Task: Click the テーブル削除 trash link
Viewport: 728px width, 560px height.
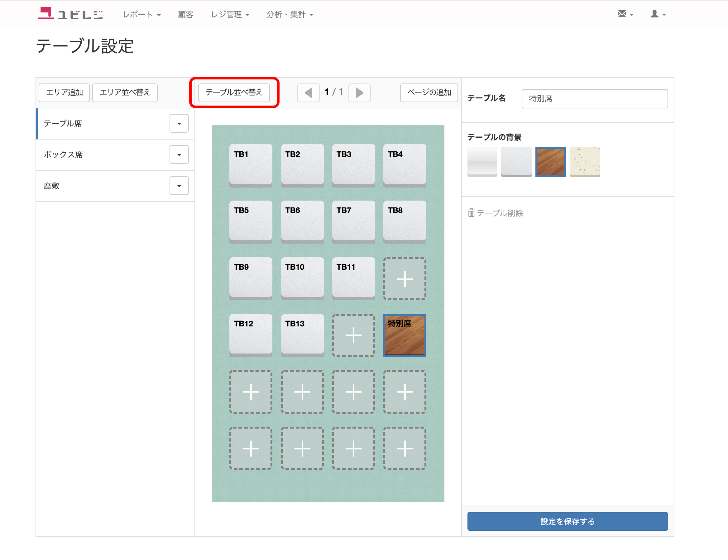Action: coord(495,212)
